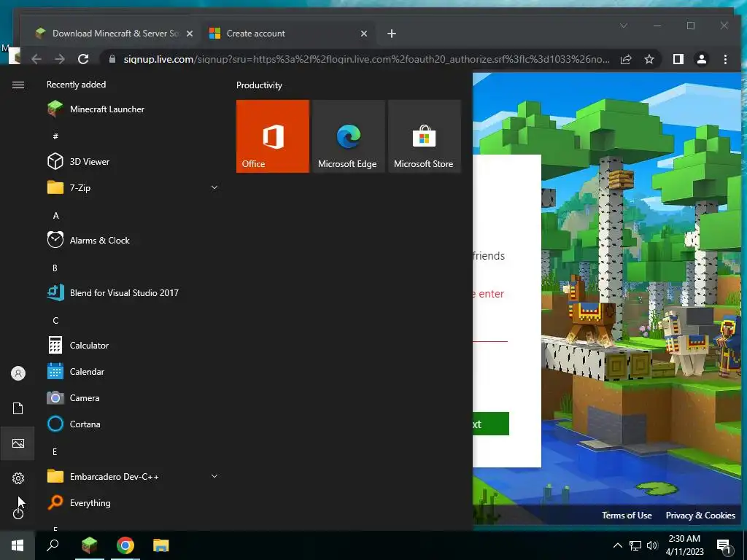The width and height of the screenshot is (747, 560).
Task: Click the volume speaker tray icon
Action: coord(652,545)
